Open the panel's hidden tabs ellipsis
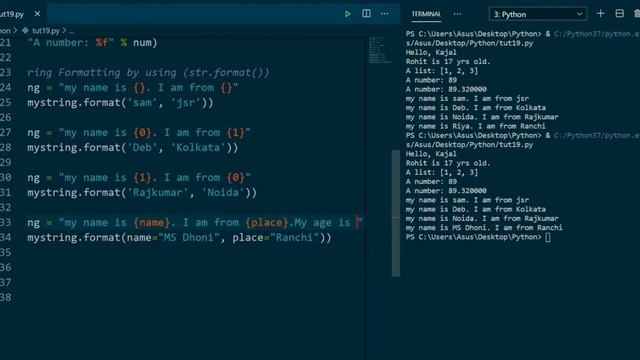Viewport: 640px width, 360px height. pos(457,14)
